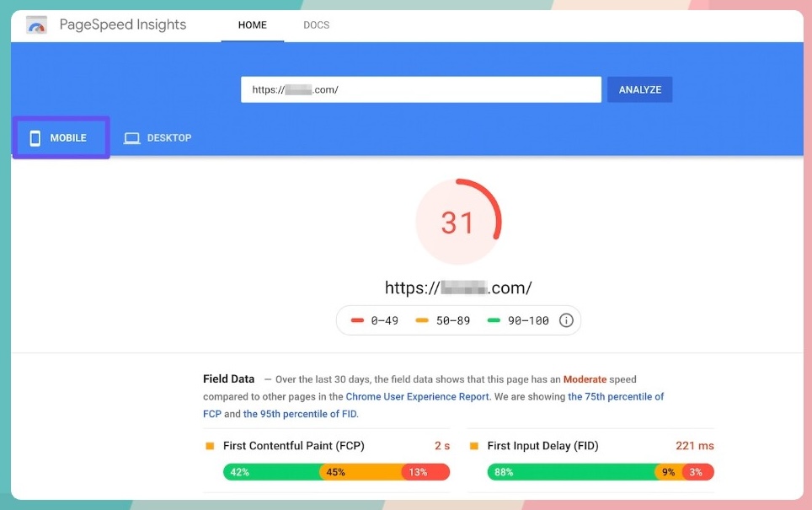Screen dimensions: 812x510
Task: Click the URL input field
Action: [420, 90]
